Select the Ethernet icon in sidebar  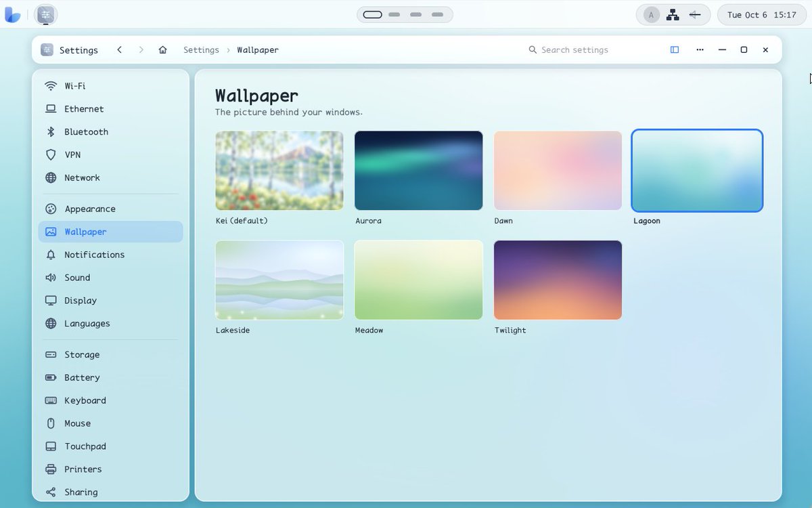(x=51, y=109)
